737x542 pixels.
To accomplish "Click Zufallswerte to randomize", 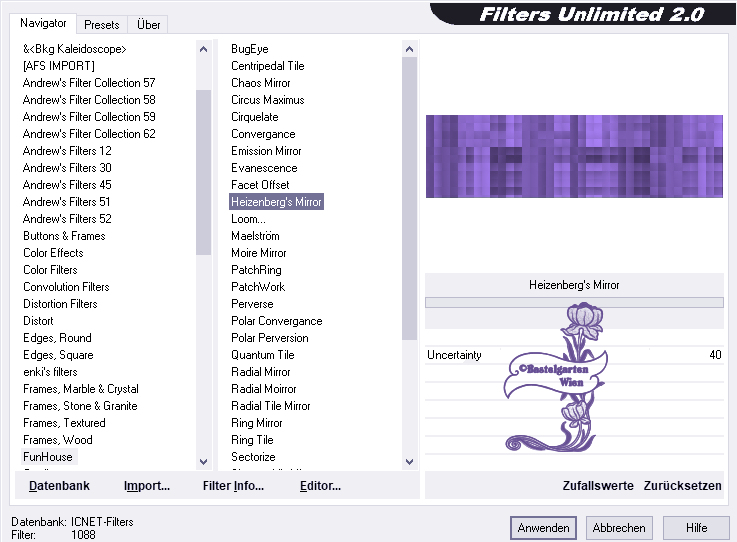I will click(598, 486).
